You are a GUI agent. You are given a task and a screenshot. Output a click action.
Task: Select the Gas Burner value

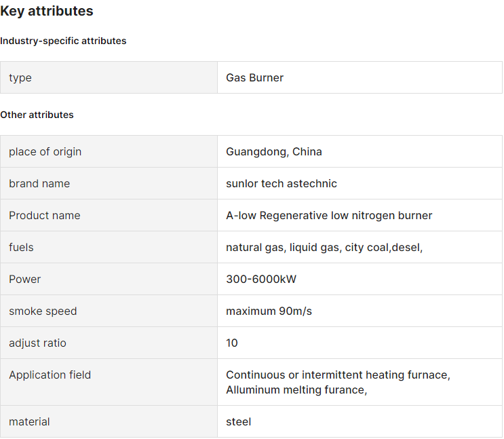point(254,78)
